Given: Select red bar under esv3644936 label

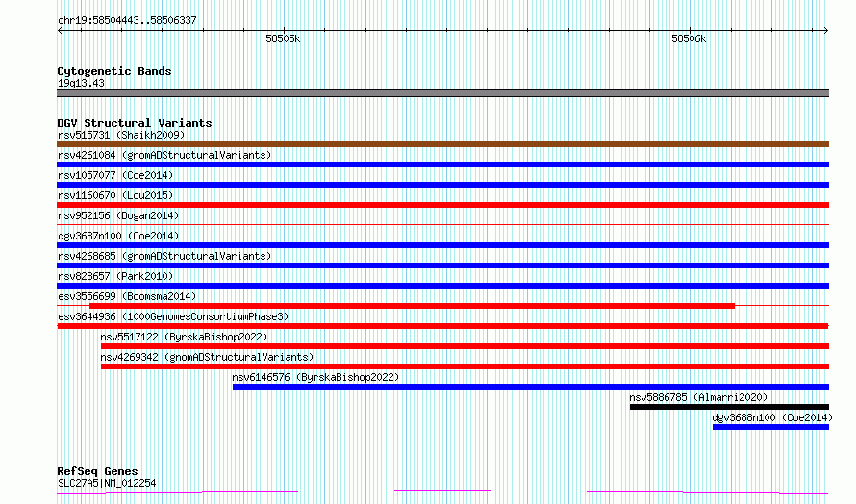Looking at the screenshot, I should [x=442, y=326].
